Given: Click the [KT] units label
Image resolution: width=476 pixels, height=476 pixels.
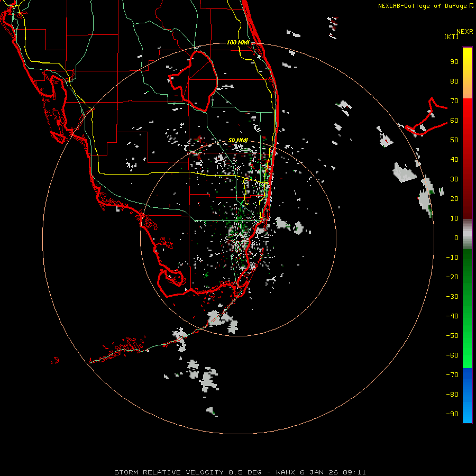Looking at the screenshot, I should tap(452, 36).
